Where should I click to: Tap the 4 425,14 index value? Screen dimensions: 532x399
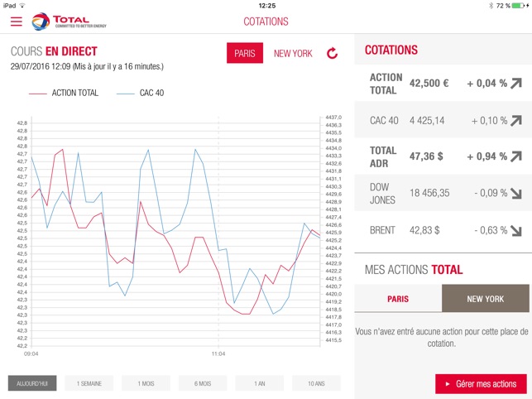click(x=427, y=121)
